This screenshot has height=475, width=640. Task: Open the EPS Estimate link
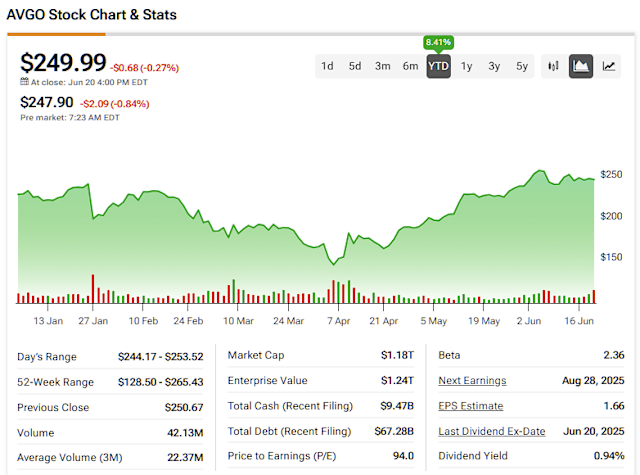[471, 406]
